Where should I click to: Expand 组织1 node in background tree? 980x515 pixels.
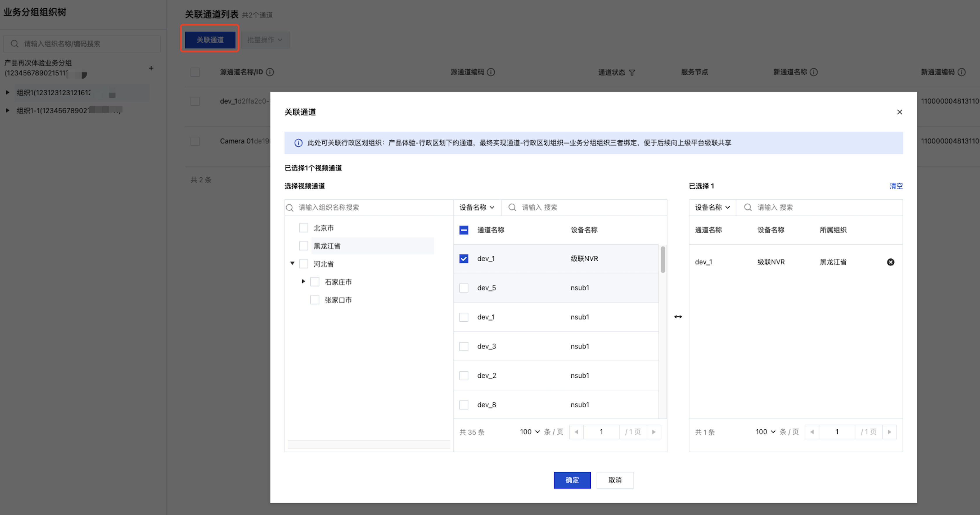tap(7, 92)
